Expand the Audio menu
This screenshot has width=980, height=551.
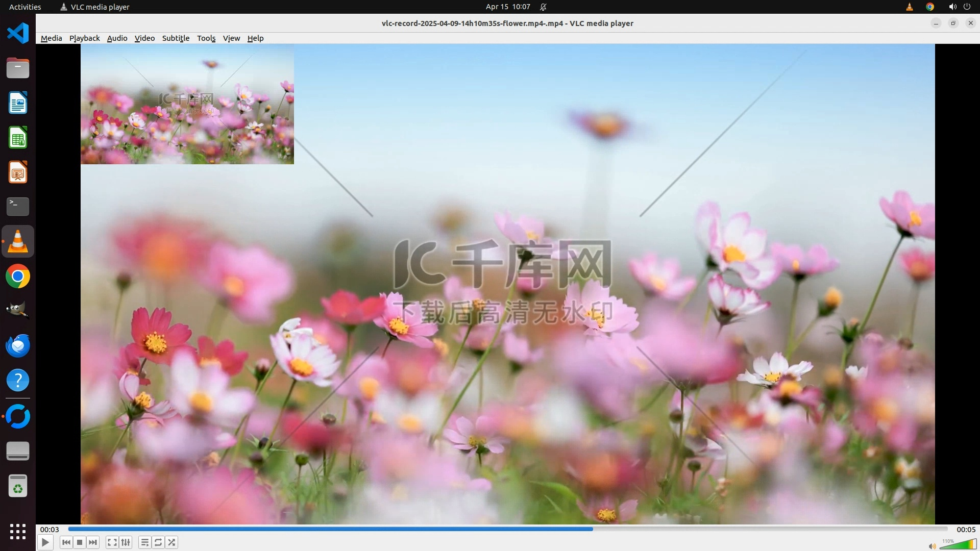click(x=117, y=38)
